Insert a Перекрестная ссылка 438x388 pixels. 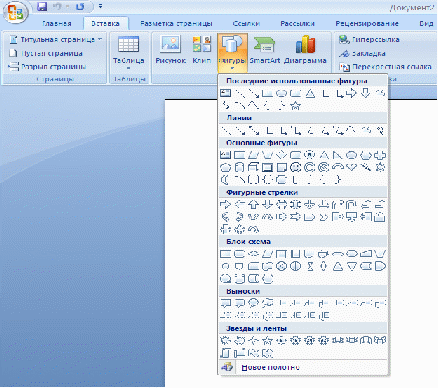(385, 67)
